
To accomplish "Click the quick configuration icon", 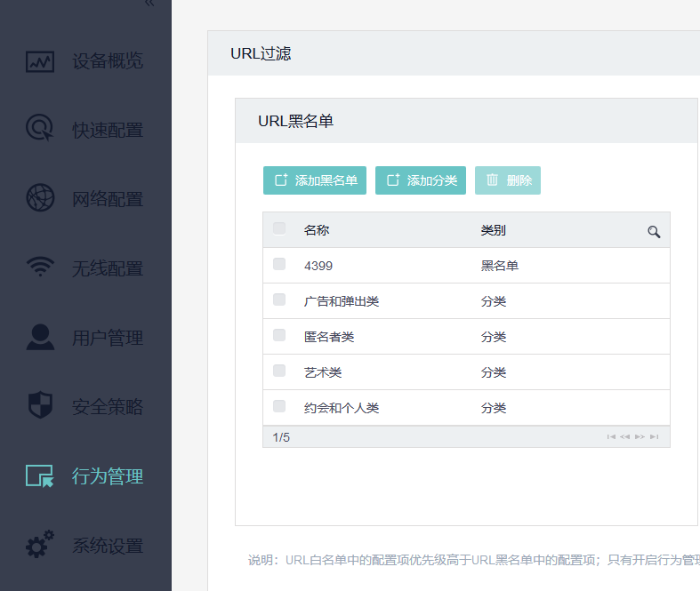I will pos(40,129).
